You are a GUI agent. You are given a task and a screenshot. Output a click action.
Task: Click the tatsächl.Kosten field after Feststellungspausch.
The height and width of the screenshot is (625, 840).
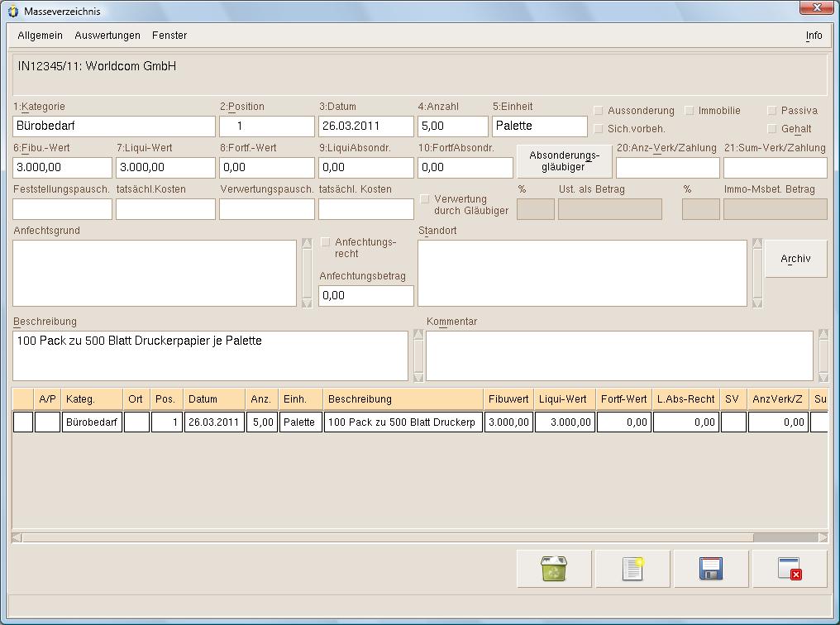coord(165,209)
